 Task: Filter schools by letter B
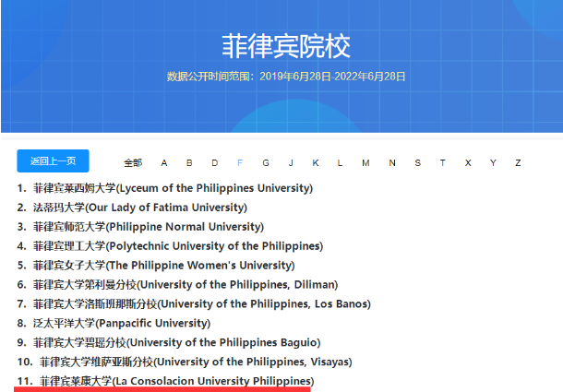point(189,163)
